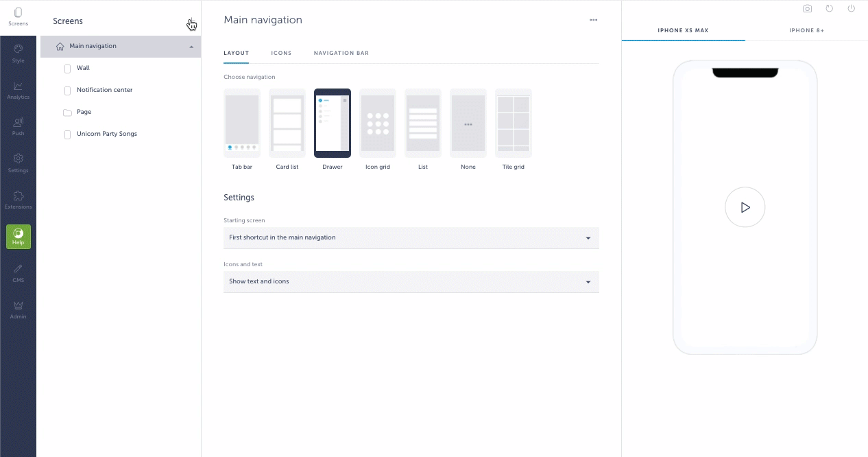
Task: Collapse the Main navigation tree item
Action: [191, 47]
